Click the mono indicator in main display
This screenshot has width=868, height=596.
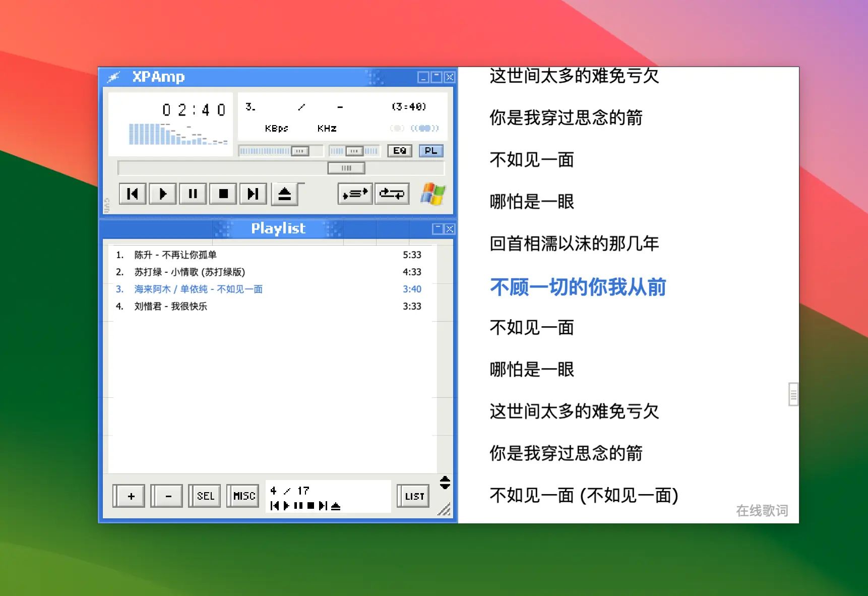(397, 128)
